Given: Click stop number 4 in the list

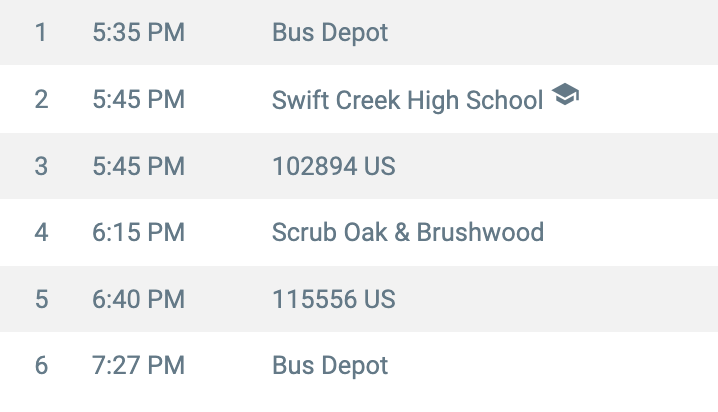Looking at the screenshot, I should coord(41,233).
